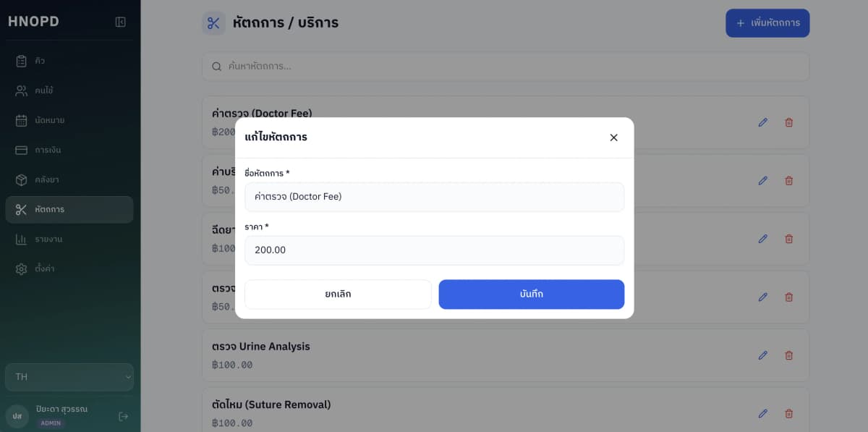Viewport: 868px width, 432px height.
Task: Click the ค้นหาหัตถการ search field
Action: coord(505,67)
